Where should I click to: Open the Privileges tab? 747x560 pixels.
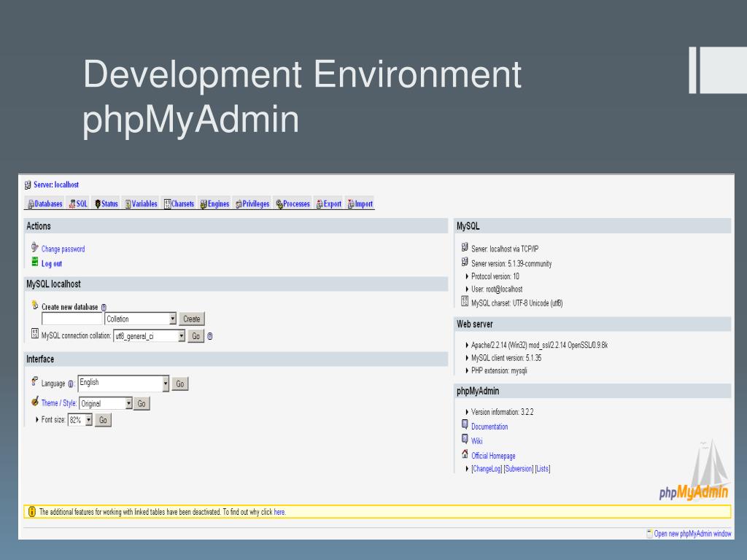(252, 204)
